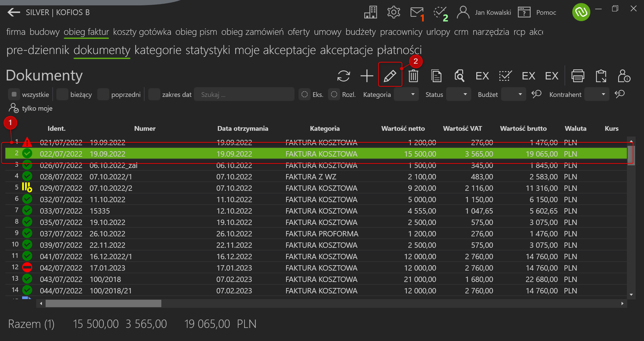Sort by Kategoria column header
This screenshot has width=644, height=341.
[x=325, y=128]
